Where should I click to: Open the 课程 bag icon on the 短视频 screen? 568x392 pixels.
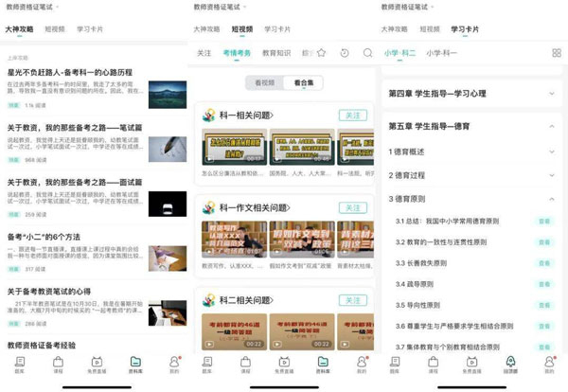[245, 364]
